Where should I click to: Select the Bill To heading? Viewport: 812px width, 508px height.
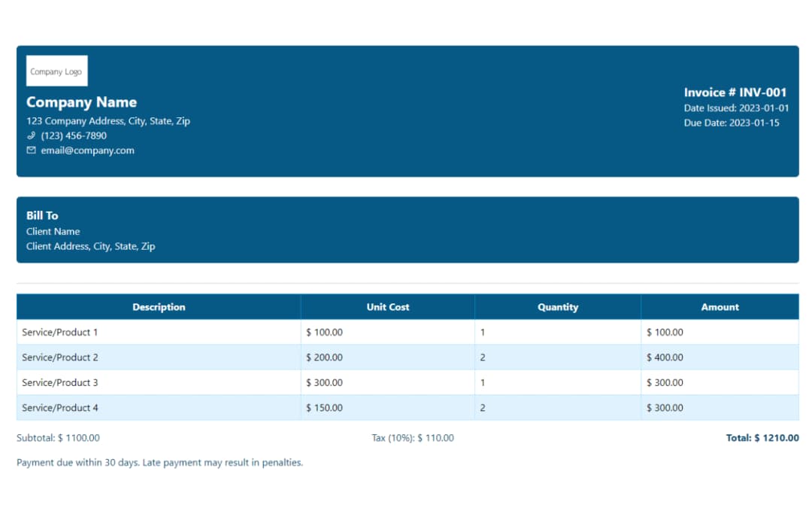[x=42, y=215]
